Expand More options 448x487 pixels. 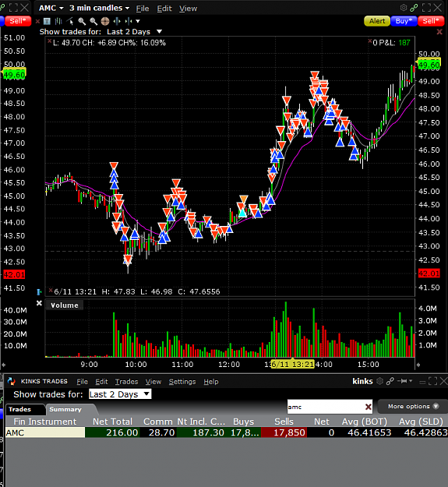(x=413, y=406)
